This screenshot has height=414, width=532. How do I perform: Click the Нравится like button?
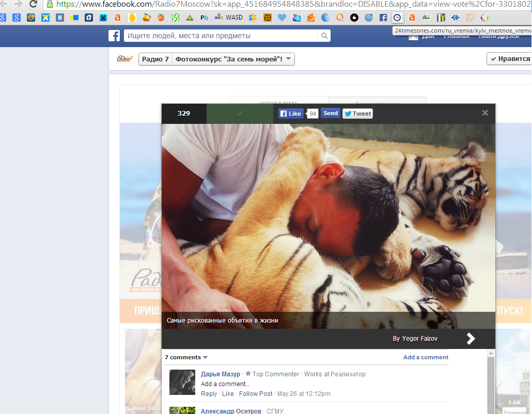point(510,59)
